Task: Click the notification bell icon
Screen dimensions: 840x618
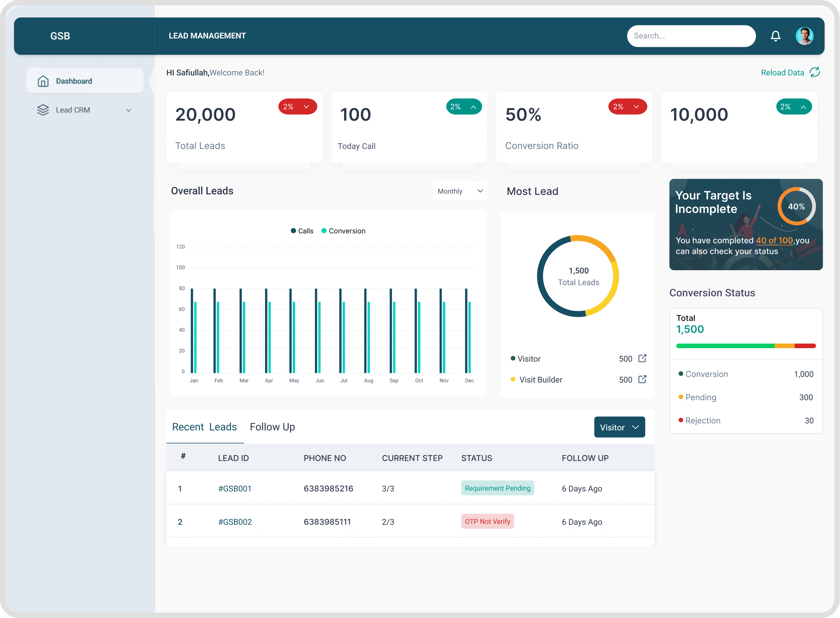Action: pos(775,36)
